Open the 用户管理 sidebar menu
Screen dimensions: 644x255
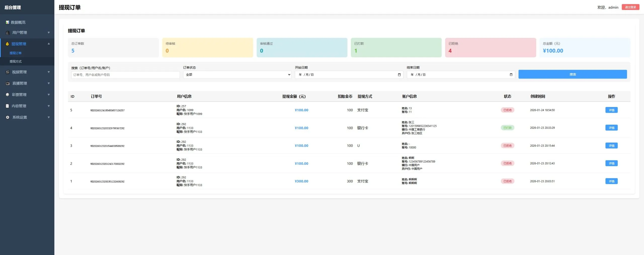point(27,33)
